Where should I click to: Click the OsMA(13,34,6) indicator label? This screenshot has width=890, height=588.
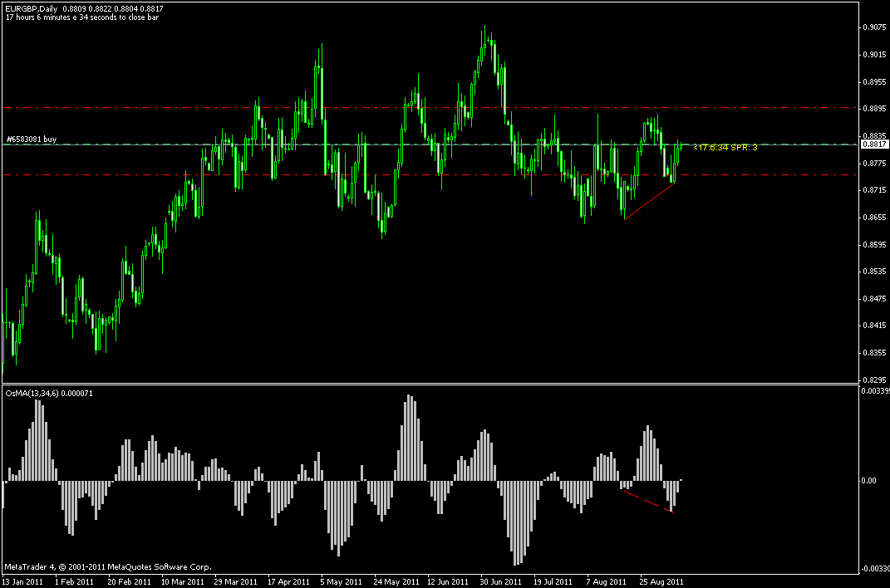point(49,393)
